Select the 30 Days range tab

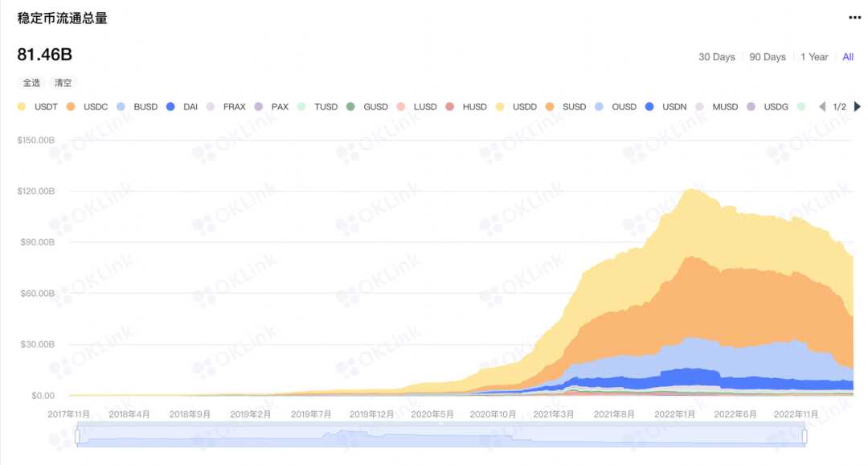[x=717, y=57]
